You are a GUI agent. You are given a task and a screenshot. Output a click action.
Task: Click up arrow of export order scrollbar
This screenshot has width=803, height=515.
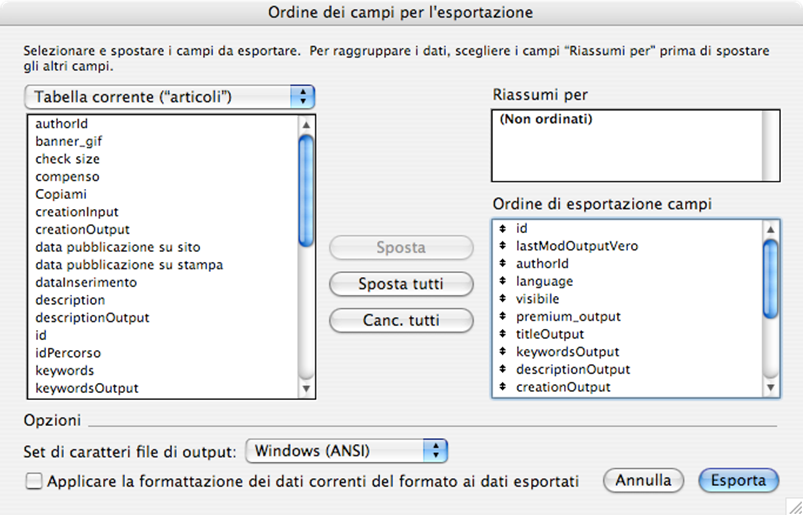pos(771,229)
